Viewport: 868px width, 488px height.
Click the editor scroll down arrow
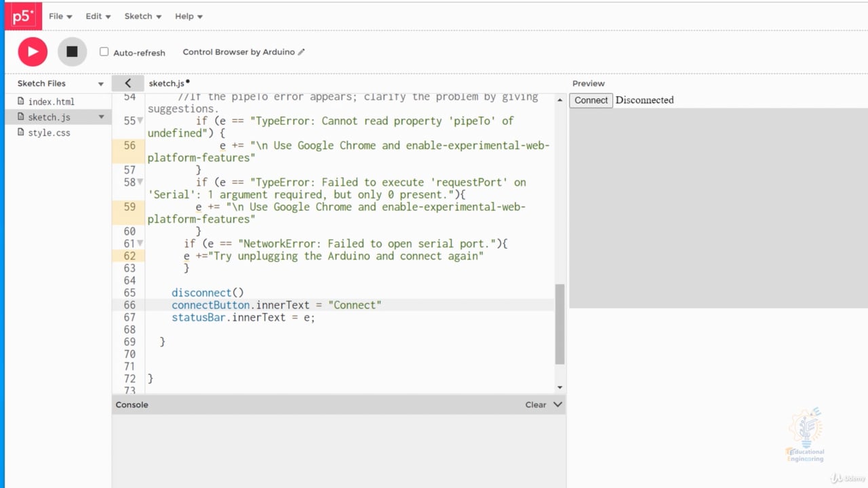pyautogui.click(x=559, y=387)
